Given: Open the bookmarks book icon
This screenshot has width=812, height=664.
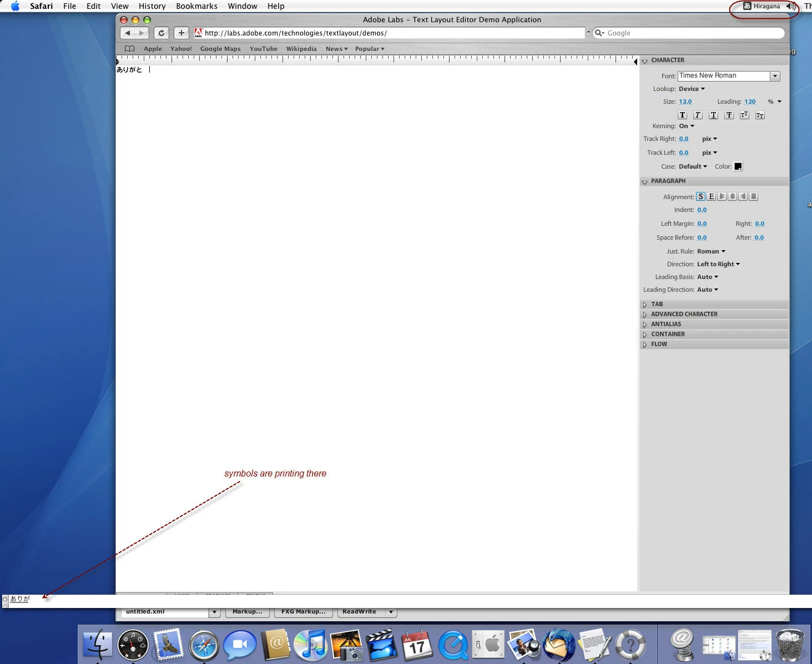Looking at the screenshot, I should (130, 49).
